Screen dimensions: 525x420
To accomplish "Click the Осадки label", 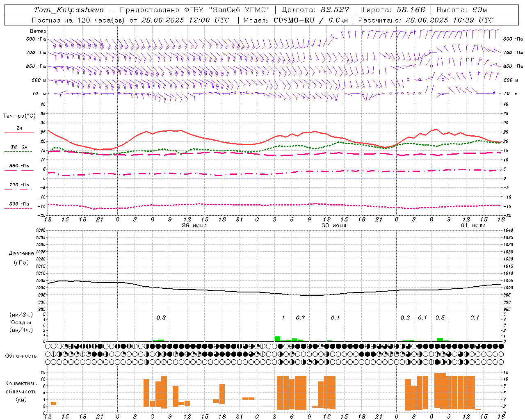I will point(21,322).
